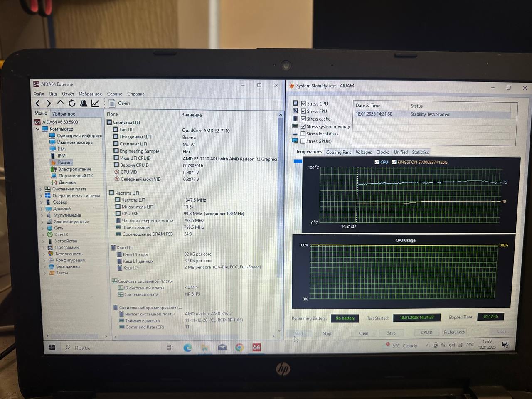Expand the Сеть tree node
Screen dimensions: 532x399
pos(43,228)
